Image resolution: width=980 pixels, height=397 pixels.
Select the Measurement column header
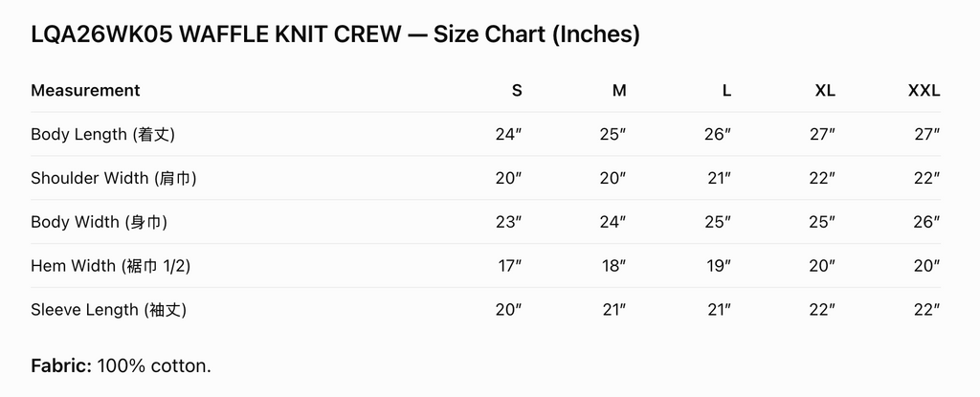[x=85, y=91]
